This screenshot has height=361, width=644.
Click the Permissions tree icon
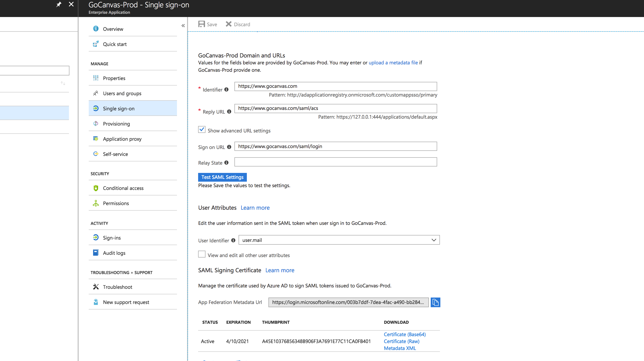(x=96, y=203)
